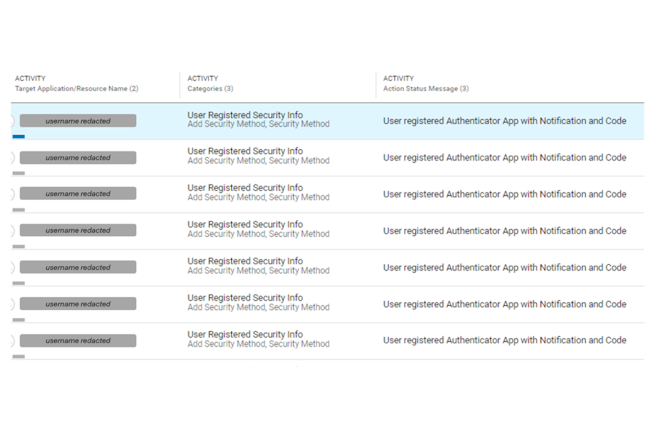Click the circle icon at left of last row
The width and height of the screenshot is (650, 433).
13,341
